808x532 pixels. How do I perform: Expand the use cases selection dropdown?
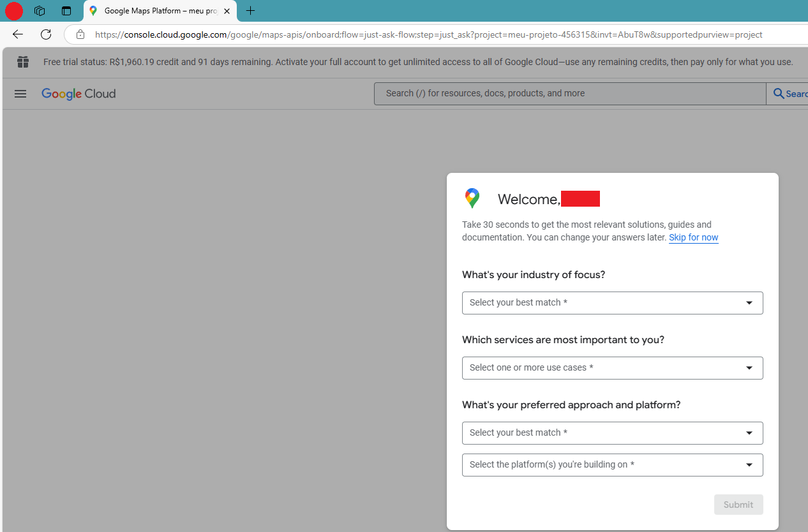click(x=611, y=367)
